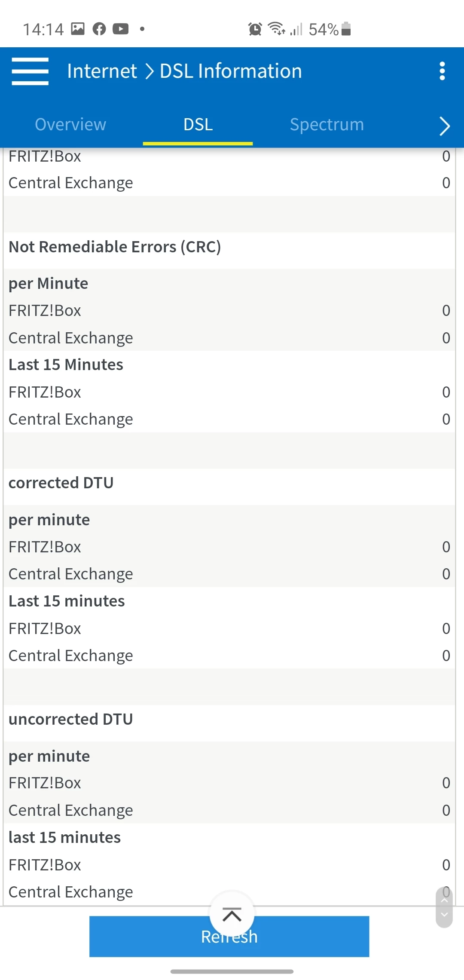Tap the page scrollbar handle

click(444, 907)
